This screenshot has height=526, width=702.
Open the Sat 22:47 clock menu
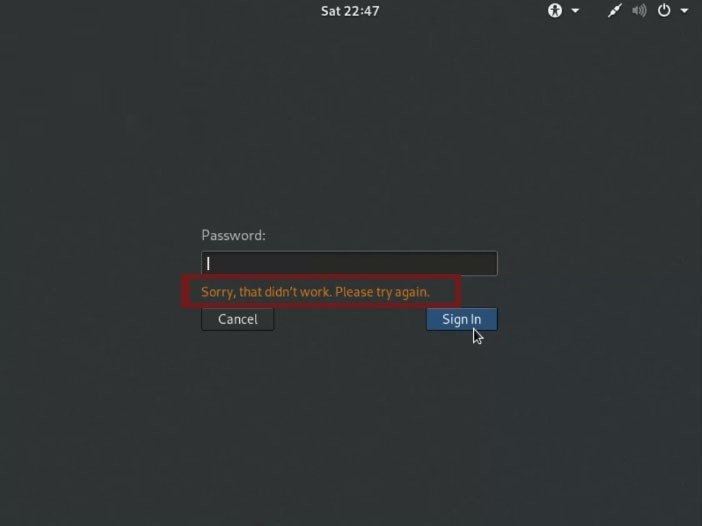[350, 11]
